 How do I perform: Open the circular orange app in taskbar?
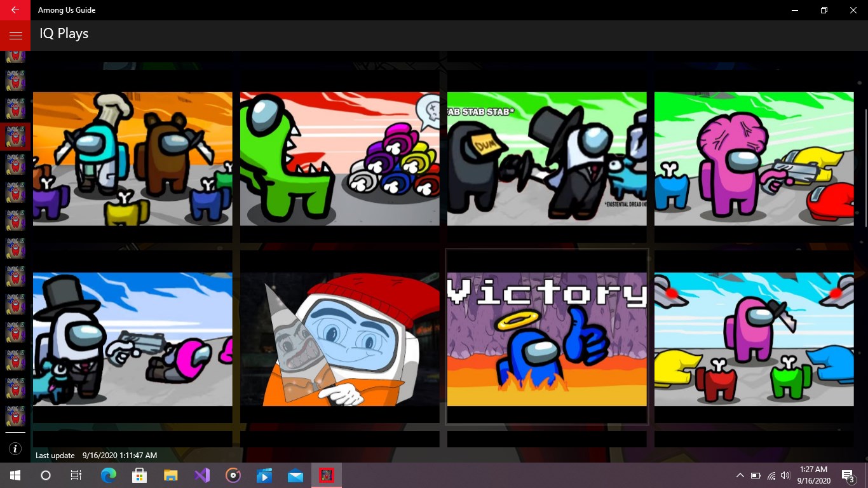point(233,475)
